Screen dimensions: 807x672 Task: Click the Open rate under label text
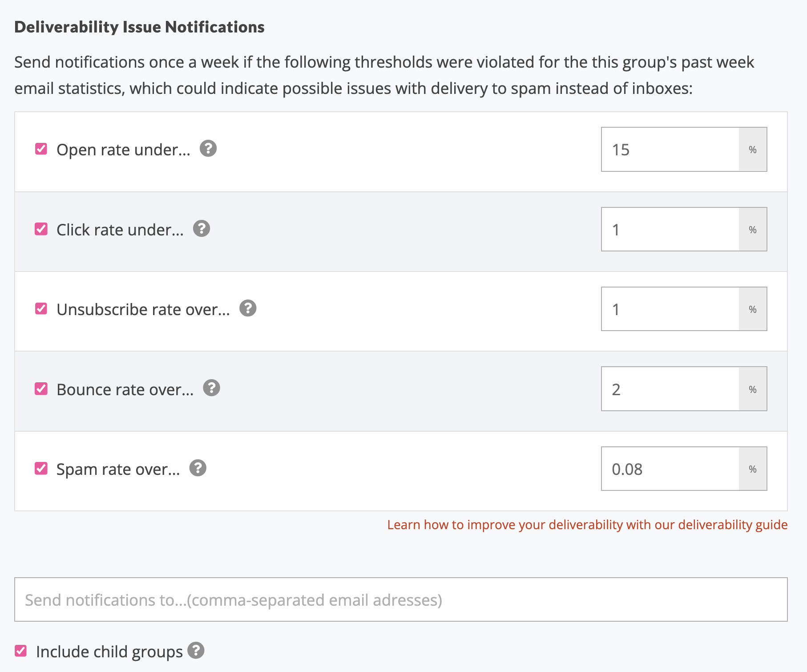coord(123,150)
